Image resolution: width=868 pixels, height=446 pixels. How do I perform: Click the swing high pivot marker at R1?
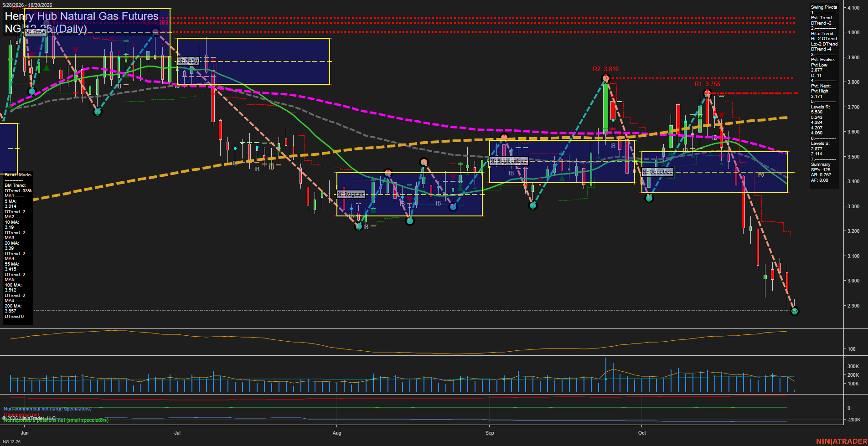707,93
